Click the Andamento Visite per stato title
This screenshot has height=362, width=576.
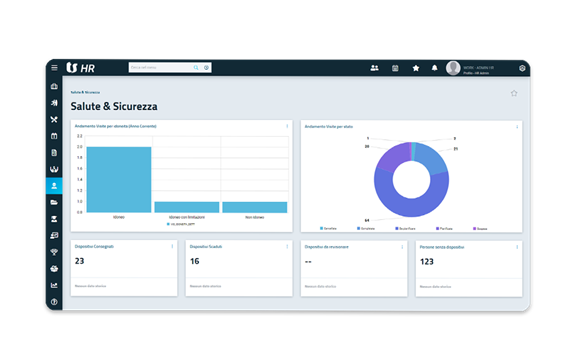[x=329, y=126]
